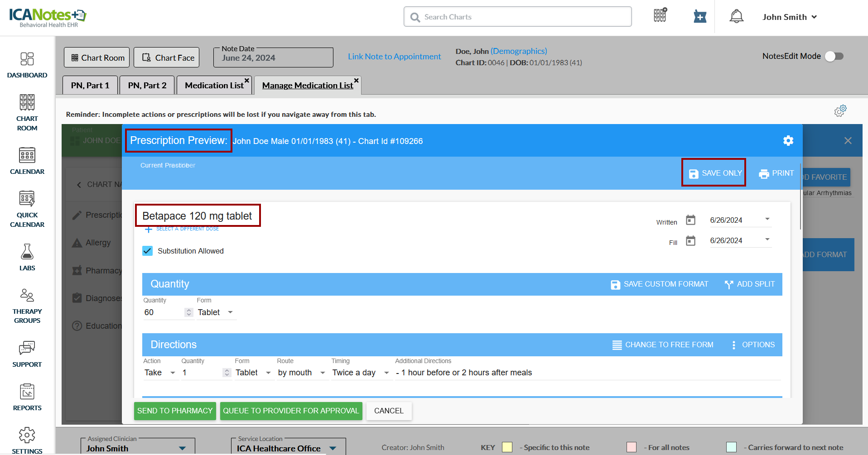868x455 pixels.
Task: Open the Route 'by mouth' dropdown
Action: (323, 373)
